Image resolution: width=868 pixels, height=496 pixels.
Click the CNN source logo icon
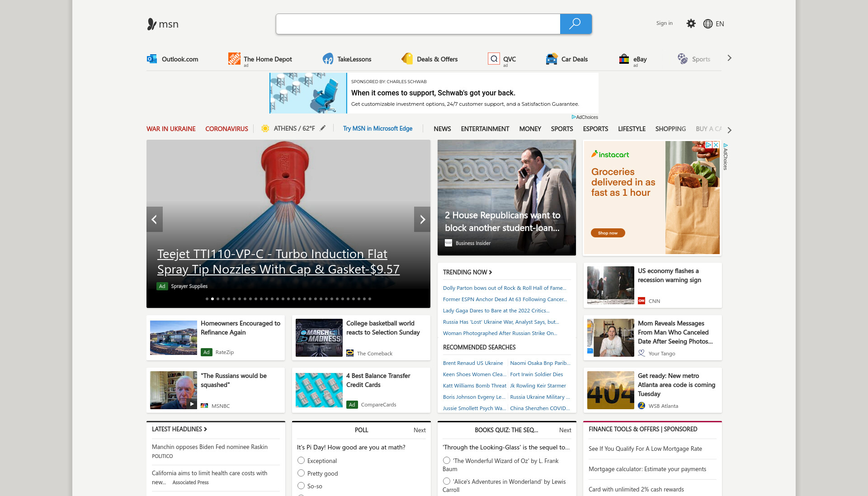point(642,301)
